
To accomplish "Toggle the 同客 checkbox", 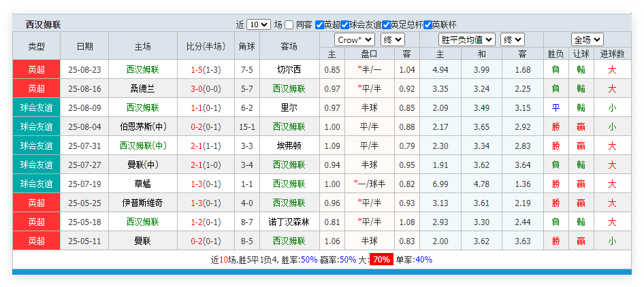I will click(289, 24).
